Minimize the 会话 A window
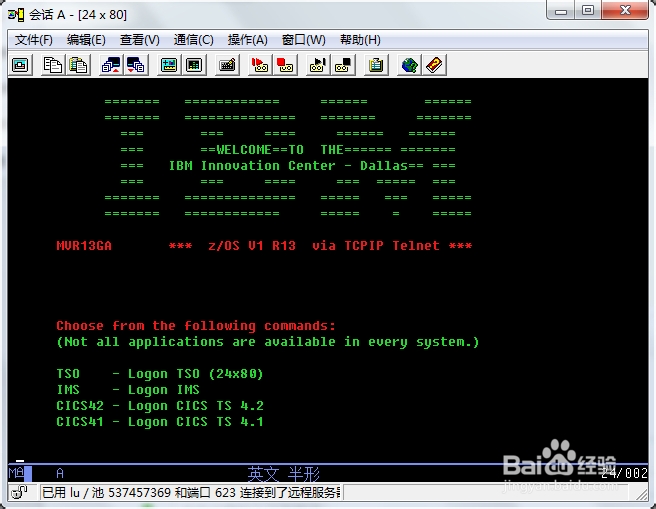This screenshot has height=509, width=656. coord(561,10)
